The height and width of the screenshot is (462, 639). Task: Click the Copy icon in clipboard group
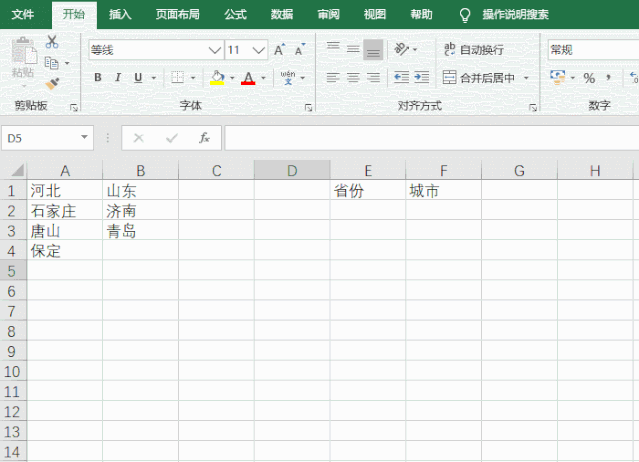52,63
